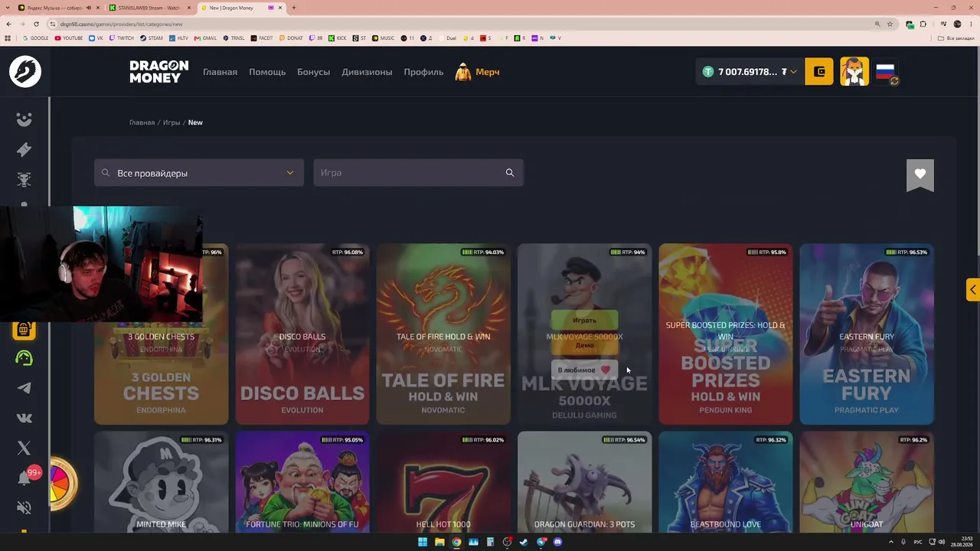Reload the page with browser refresh
Image resolution: width=980 pixels, height=551 pixels.
[36, 24]
